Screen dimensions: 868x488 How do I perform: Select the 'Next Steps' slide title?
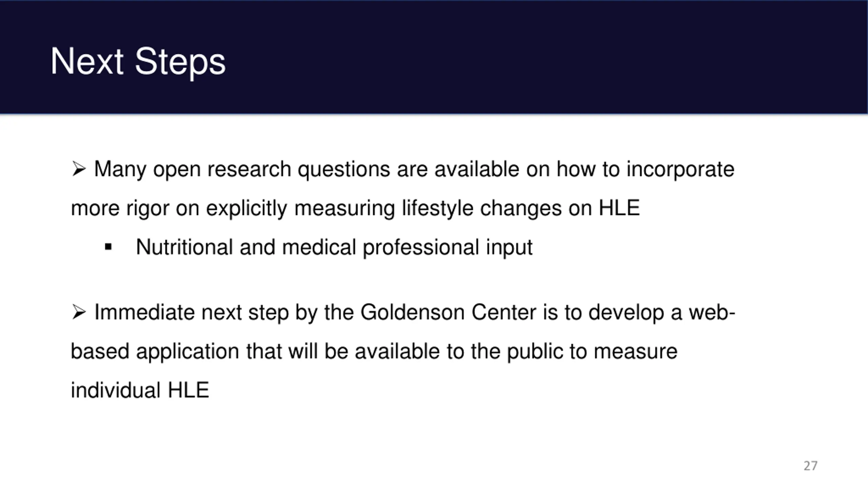tap(138, 61)
